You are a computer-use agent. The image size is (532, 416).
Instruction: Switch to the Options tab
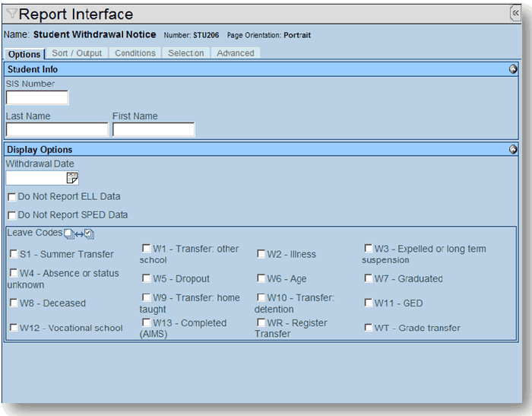(x=24, y=54)
